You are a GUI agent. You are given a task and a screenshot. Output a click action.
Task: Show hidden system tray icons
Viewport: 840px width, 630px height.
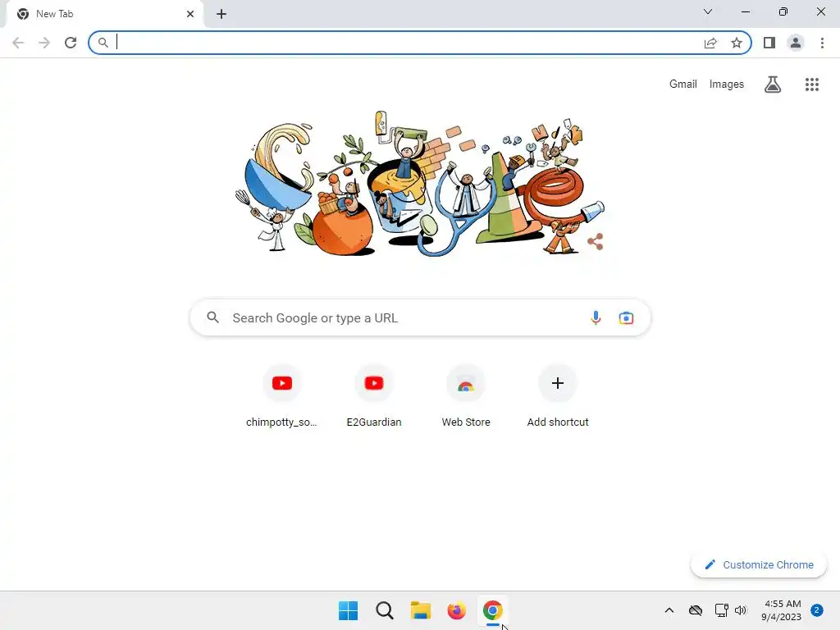click(x=669, y=610)
